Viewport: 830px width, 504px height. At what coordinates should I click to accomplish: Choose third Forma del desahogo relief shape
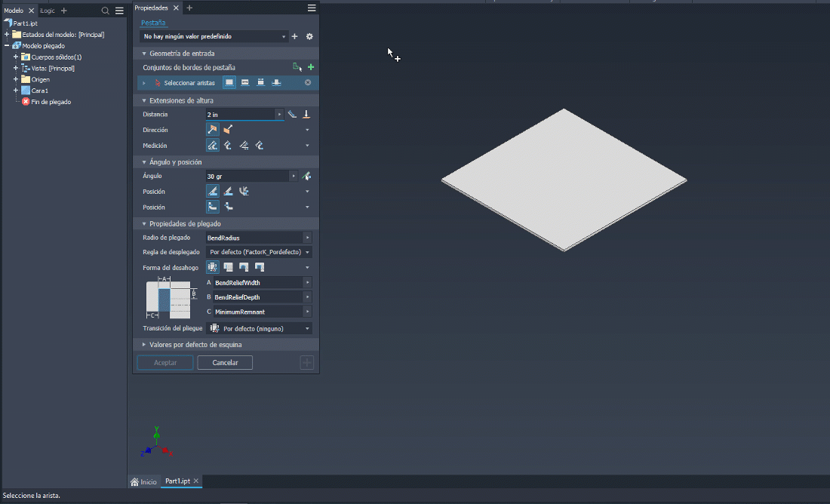pyautogui.click(x=244, y=267)
